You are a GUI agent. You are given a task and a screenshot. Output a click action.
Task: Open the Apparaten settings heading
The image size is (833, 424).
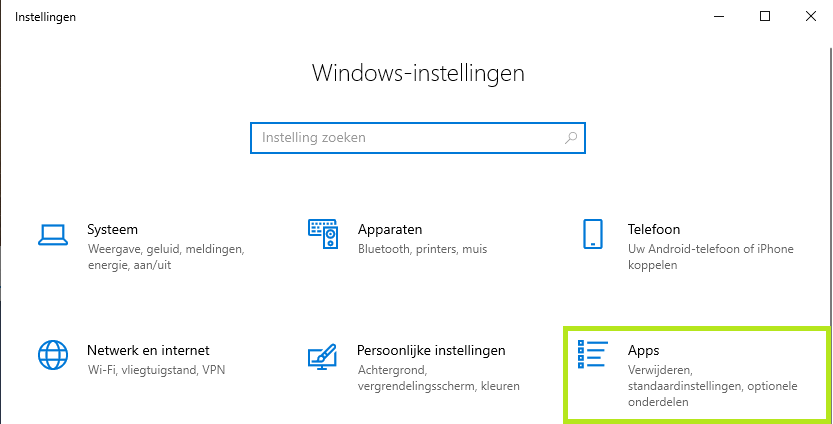[x=390, y=230]
